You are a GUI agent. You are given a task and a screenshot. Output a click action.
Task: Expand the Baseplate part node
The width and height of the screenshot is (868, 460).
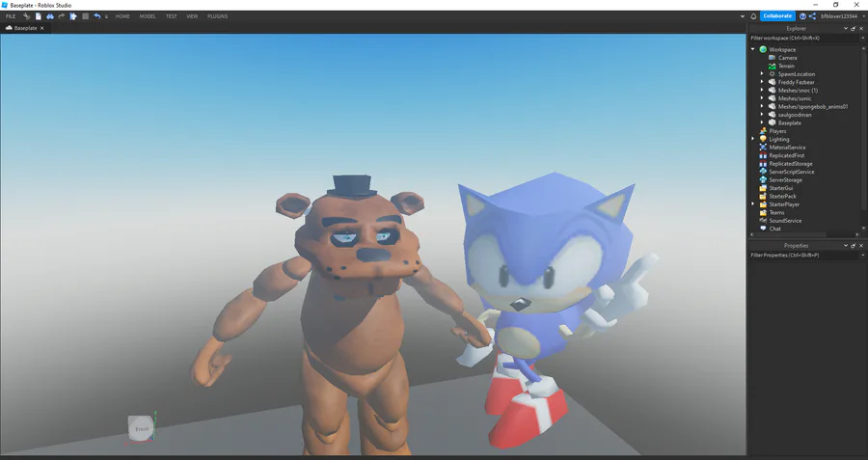pyautogui.click(x=762, y=122)
